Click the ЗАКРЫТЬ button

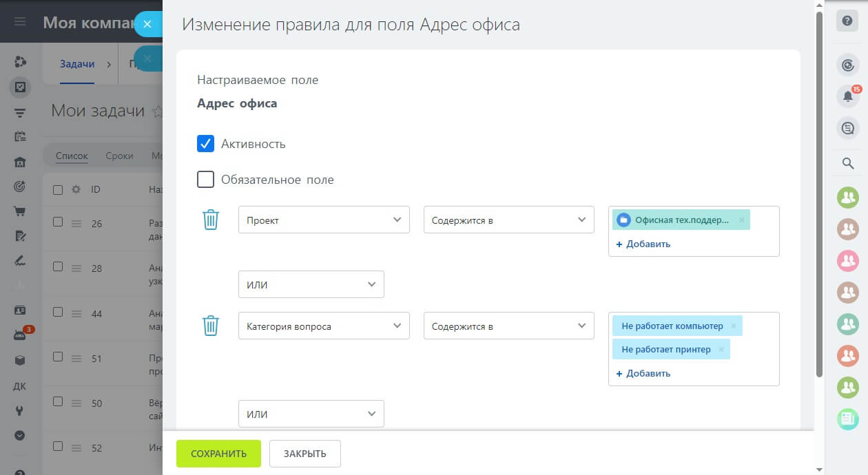click(304, 454)
